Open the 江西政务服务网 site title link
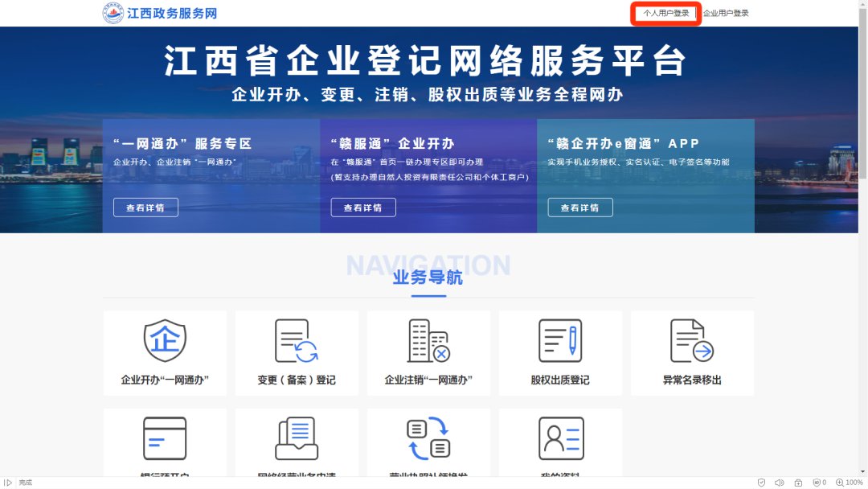The width and height of the screenshot is (868, 489). pos(172,14)
